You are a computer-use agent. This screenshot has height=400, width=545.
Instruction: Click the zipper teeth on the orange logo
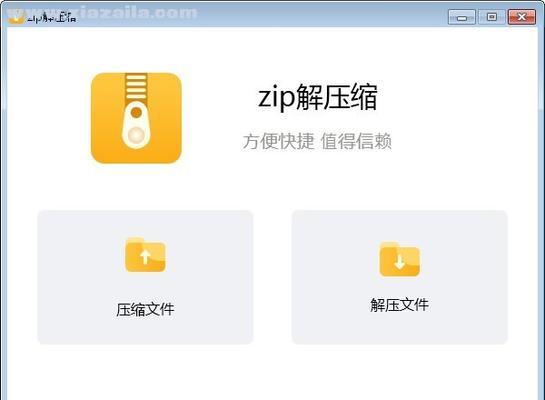(136, 87)
